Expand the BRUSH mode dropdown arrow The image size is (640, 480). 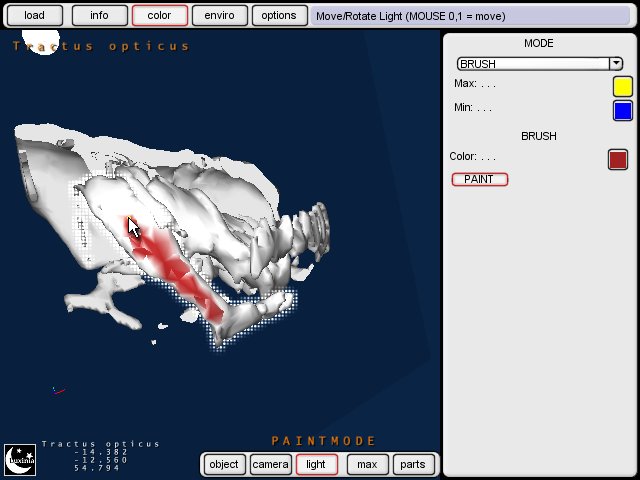point(616,64)
